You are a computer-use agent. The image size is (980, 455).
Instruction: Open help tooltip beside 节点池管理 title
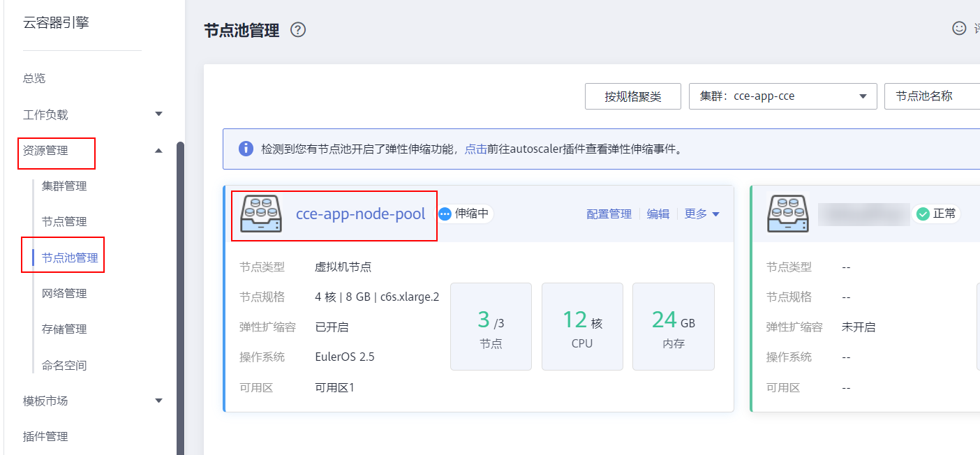(x=298, y=30)
